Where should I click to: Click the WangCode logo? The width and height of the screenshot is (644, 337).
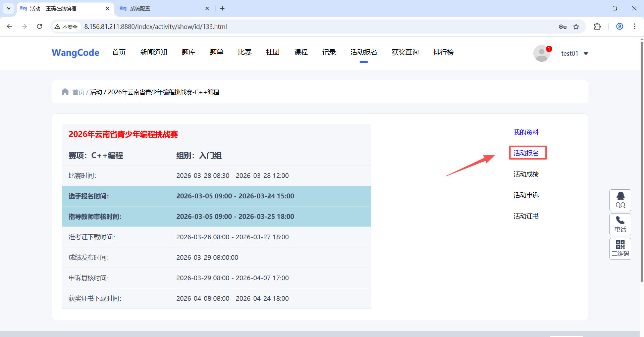[75, 53]
